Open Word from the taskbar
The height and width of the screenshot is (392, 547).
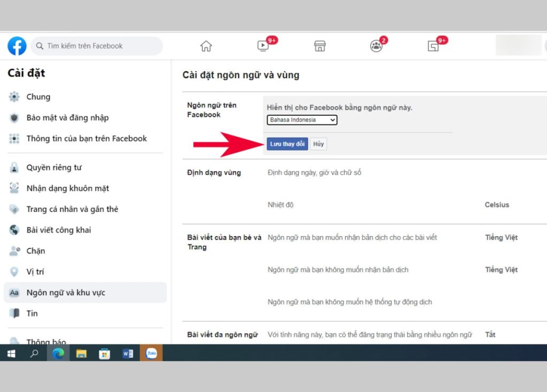[x=128, y=353]
